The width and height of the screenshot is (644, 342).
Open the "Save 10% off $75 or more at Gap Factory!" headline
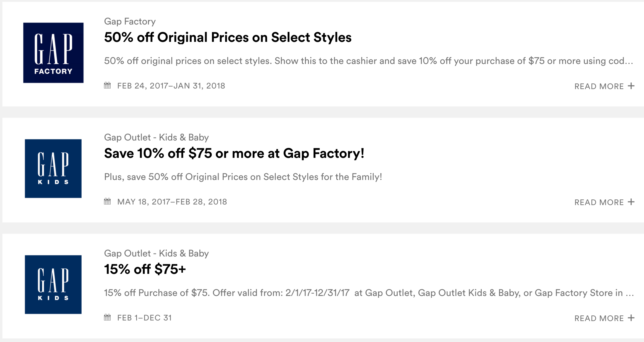234,153
